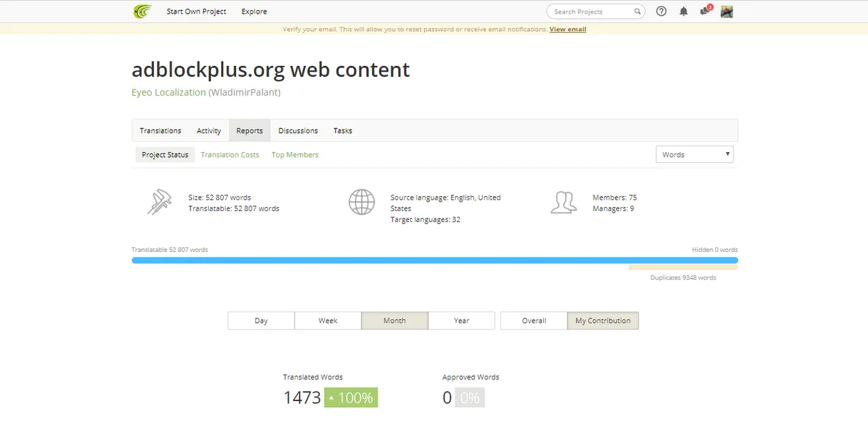The width and height of the screenshot is (868, 431).
Task: Click the caliper size icon
Action: pyautogui.click(x=159, y=202)
